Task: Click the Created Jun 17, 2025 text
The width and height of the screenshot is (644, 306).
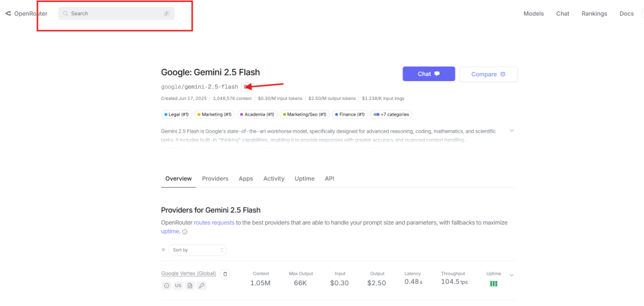Action: [186, 99]
